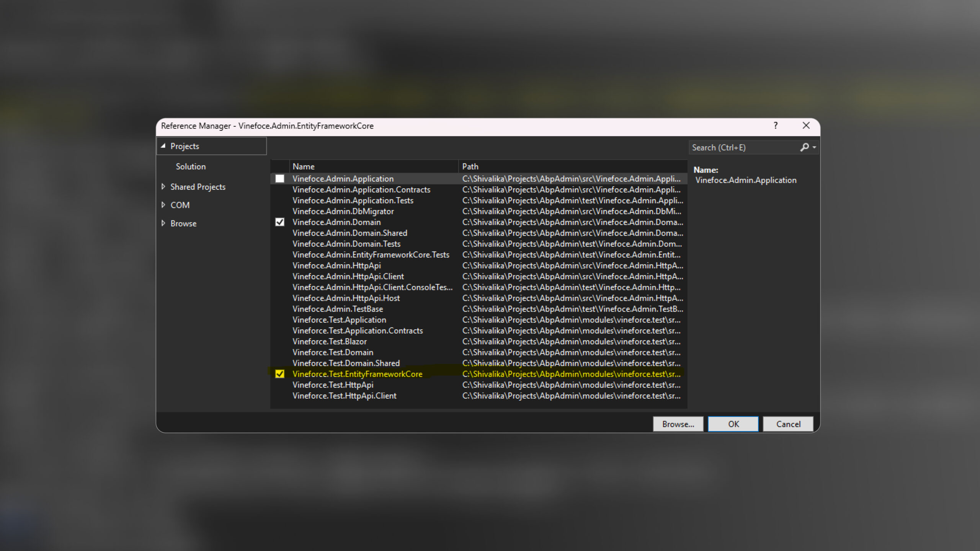Screen dimensions: 980x551
Task: Select Vineforce.Test.Application row
Action: (479, 320)
